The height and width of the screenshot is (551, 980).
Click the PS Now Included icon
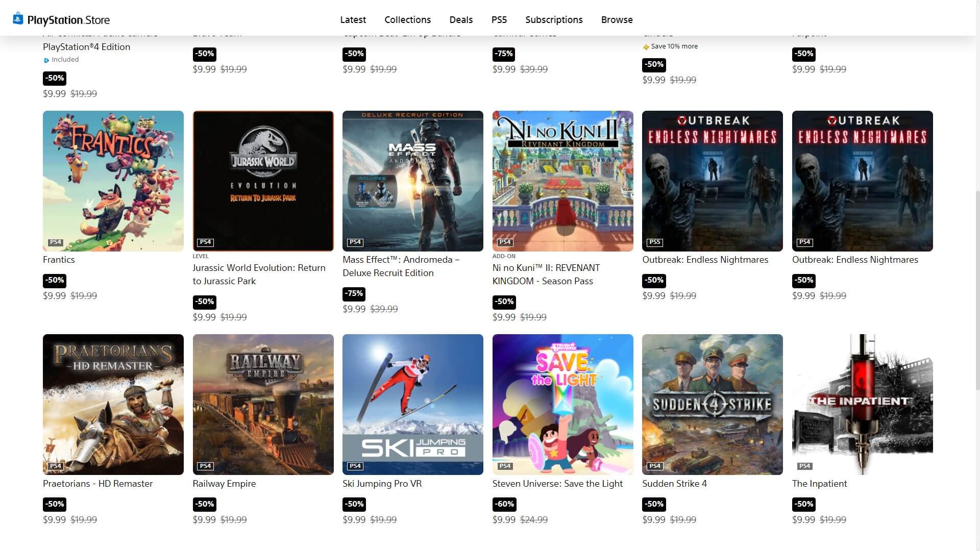pyautogui.click(x=46, y=60)
